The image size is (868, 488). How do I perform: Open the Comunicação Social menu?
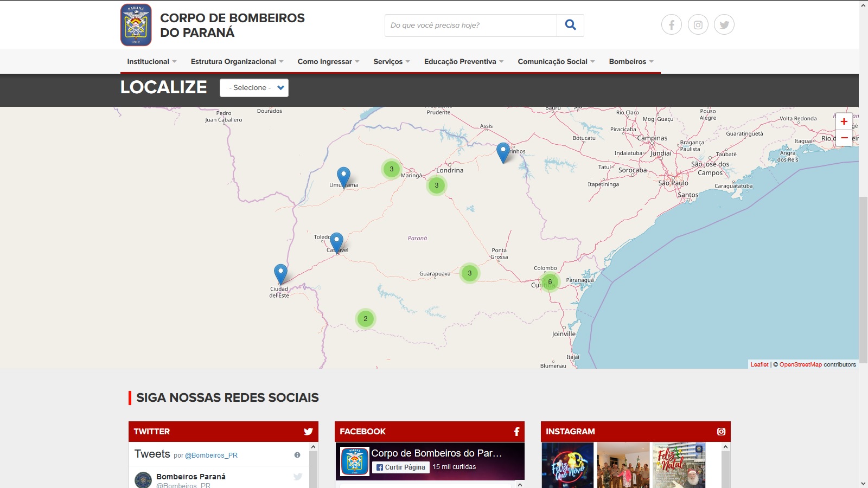tap(556, 62)
